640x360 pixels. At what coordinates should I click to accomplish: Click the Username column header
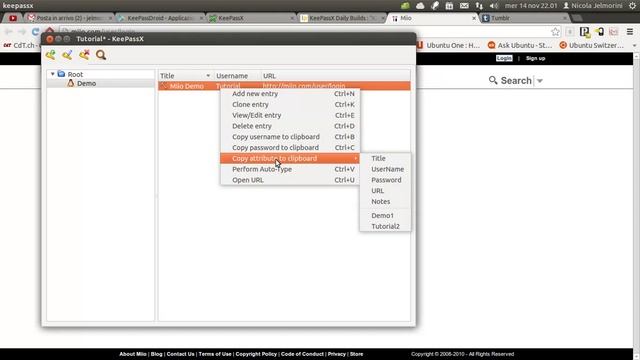point(237,76)
